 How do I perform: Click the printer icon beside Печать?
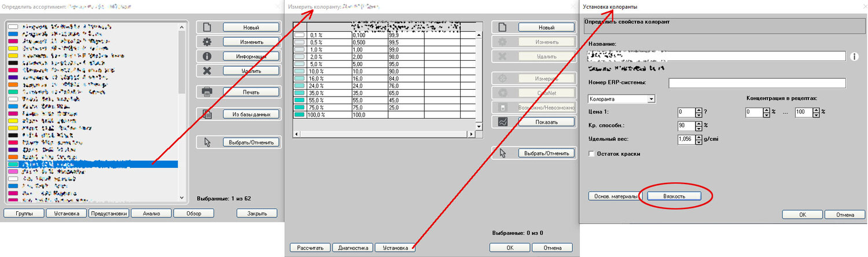tap(207, 92)
